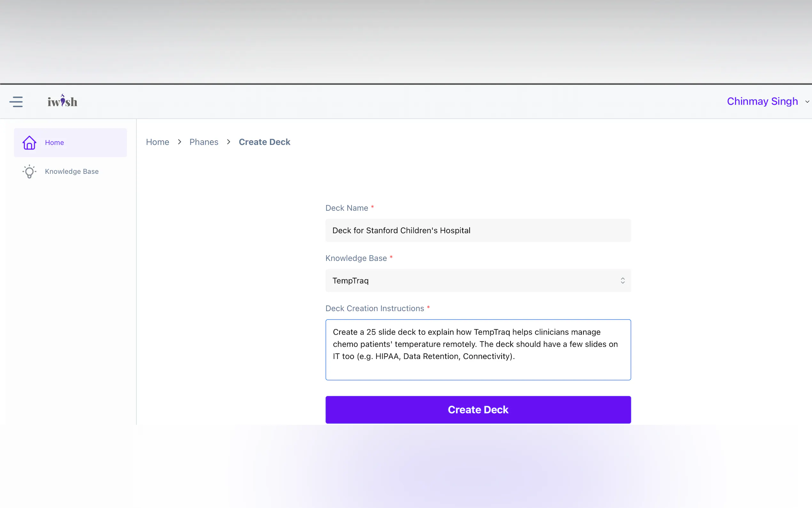812x508 pixels.
Task: Click the Chinmay Singh username
Action: click(762, 101)
